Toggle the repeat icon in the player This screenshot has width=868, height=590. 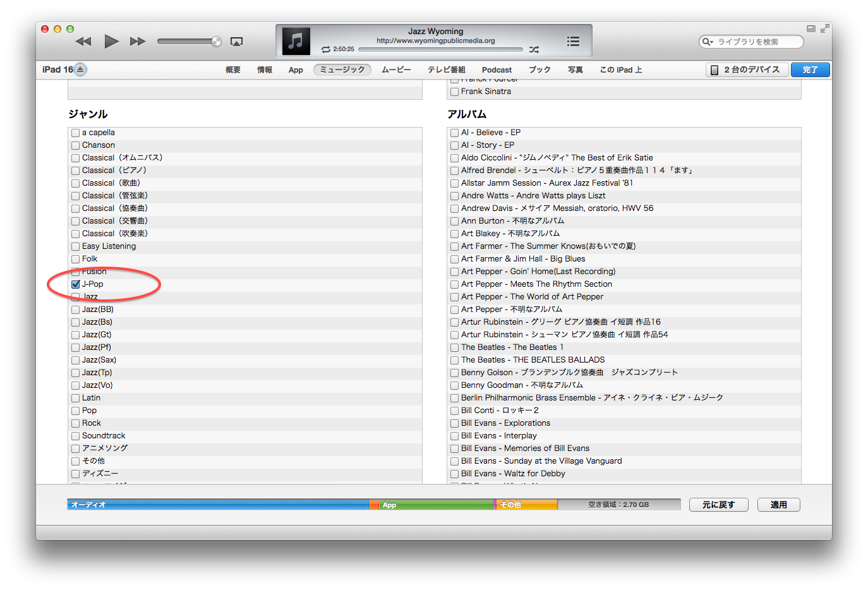pyautogui.click(x=326, y=49)
